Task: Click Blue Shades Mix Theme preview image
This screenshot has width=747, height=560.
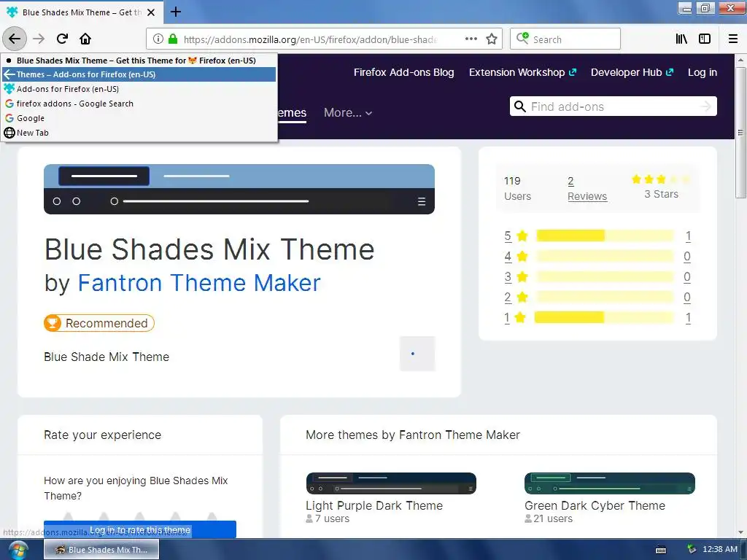Action: [239, 189]
